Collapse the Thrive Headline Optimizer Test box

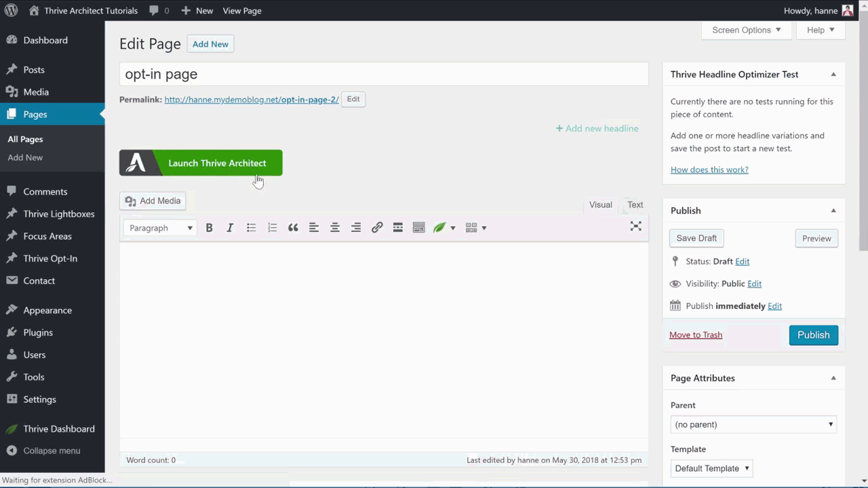click(x=833, y=75)
